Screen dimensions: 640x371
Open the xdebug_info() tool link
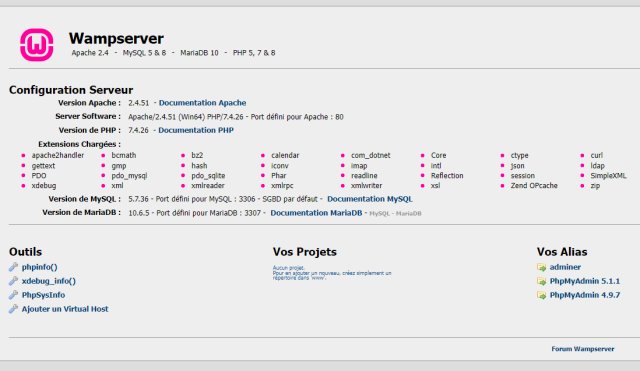[49, 281]
